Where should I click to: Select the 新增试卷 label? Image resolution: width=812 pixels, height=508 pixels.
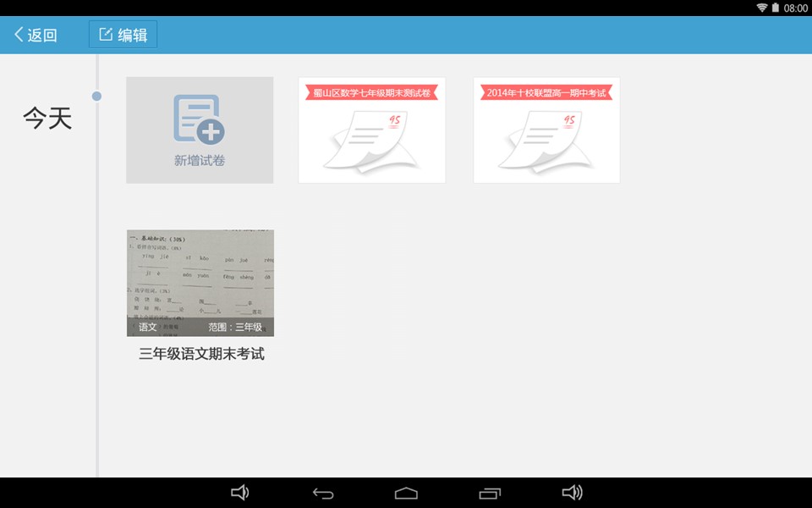point(200,161)
